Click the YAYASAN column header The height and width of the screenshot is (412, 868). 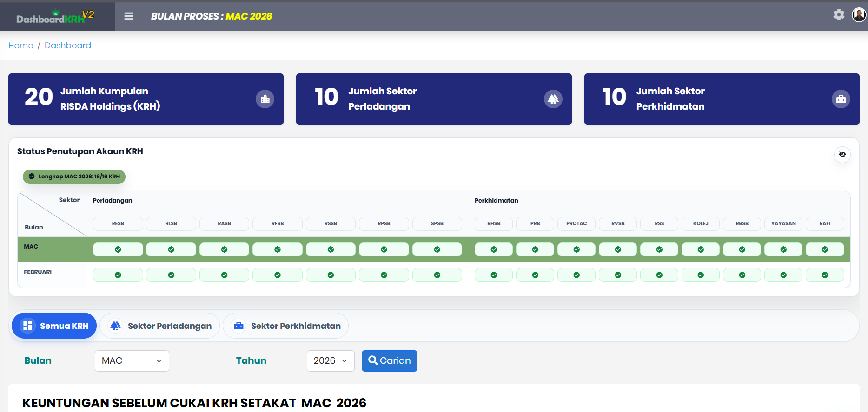(783, 223)
